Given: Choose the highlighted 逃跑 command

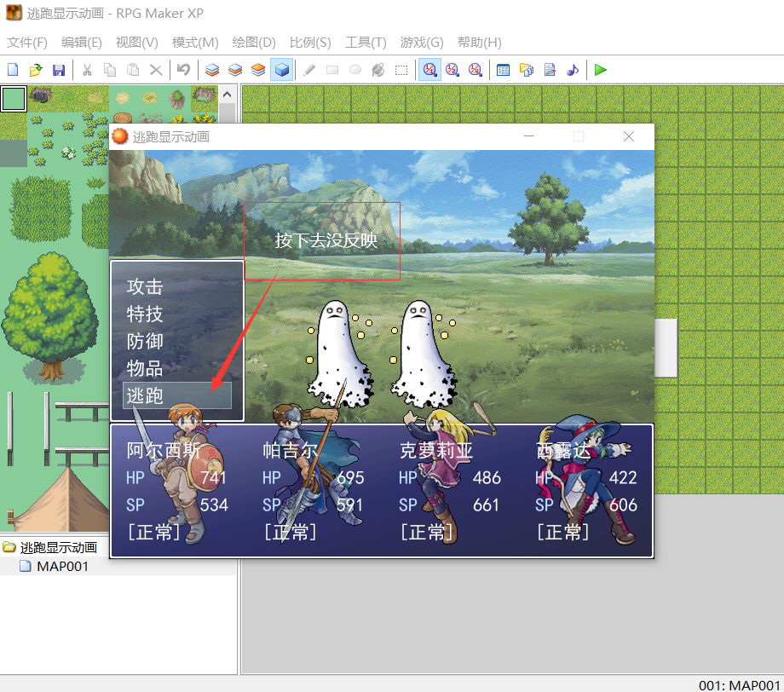Looking at the screenshot, I should point(177,395).
